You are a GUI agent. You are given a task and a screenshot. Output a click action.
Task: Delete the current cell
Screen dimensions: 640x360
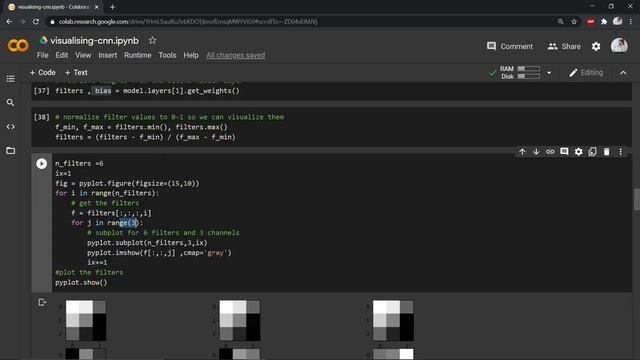[x=607, y=152]
